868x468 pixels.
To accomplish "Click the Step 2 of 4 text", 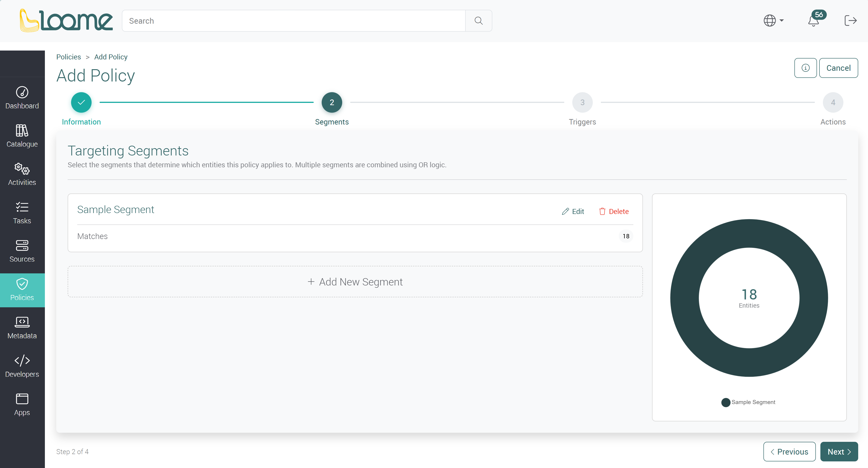I will click(x=72, y=452).
